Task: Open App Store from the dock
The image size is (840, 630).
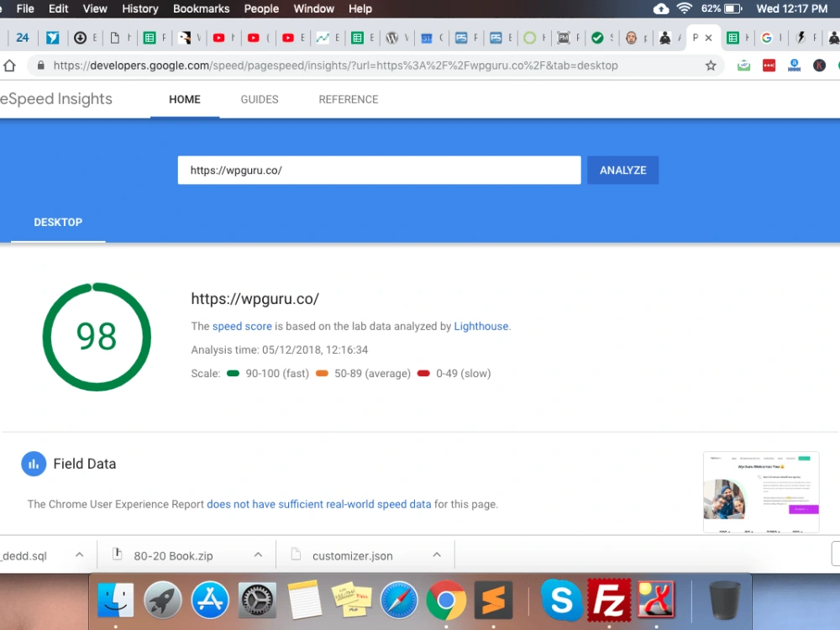Action: pyautogui.click(x=210, y=600)
